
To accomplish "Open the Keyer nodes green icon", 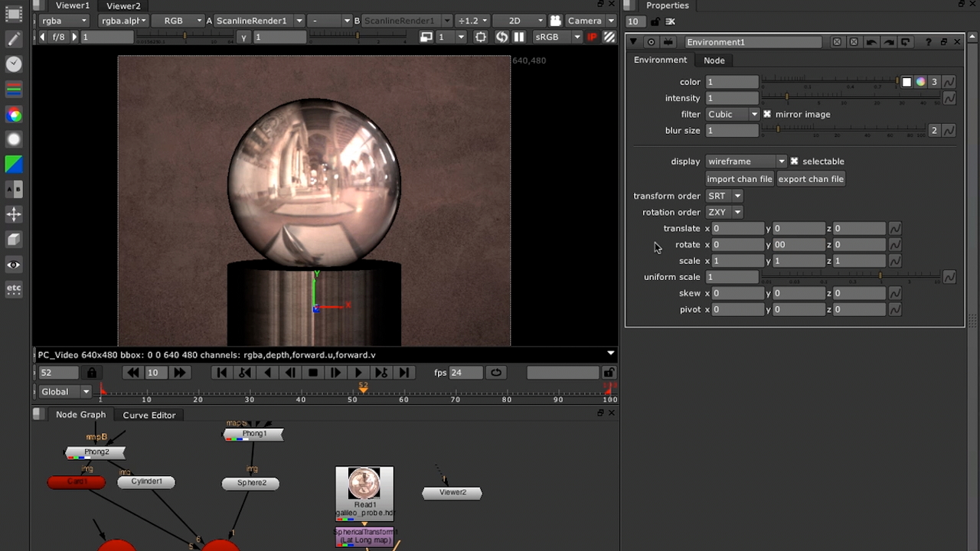I will coord(14,165).
